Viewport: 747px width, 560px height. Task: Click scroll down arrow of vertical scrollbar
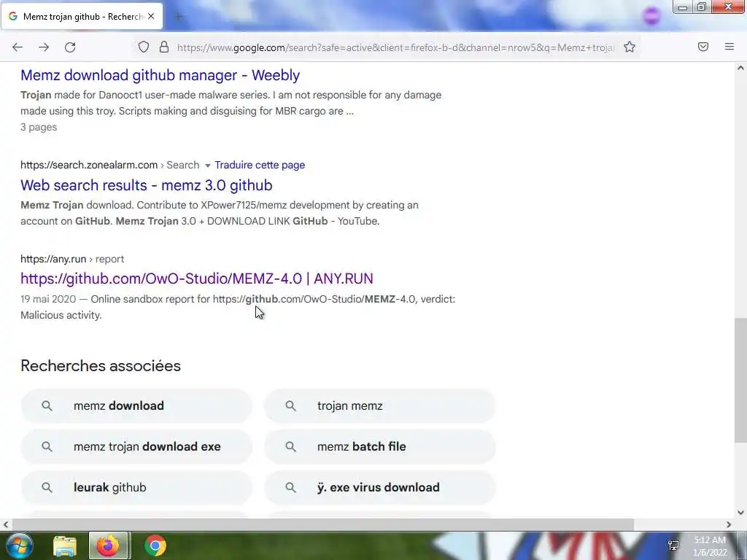(740, 513)
